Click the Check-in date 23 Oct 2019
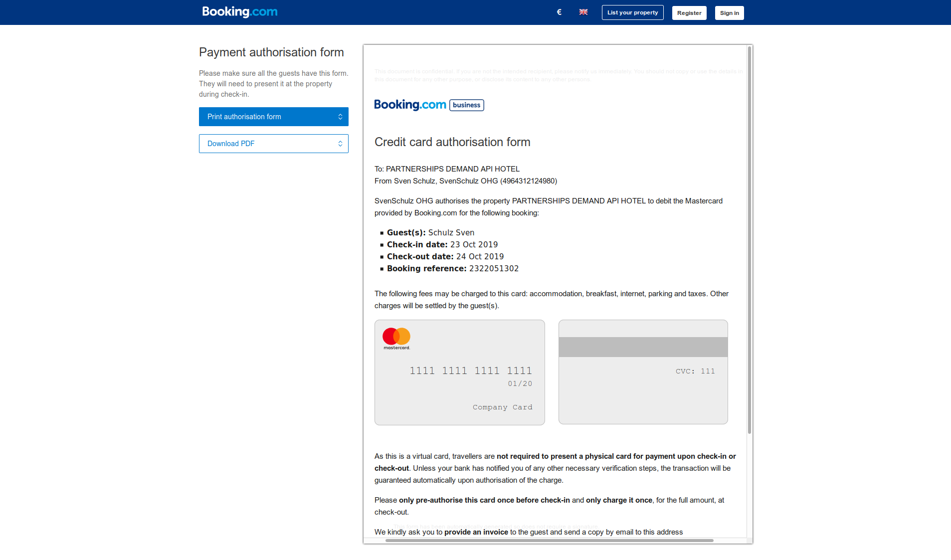This screenshot has height=560, width=951. click(x=442, y=244)
